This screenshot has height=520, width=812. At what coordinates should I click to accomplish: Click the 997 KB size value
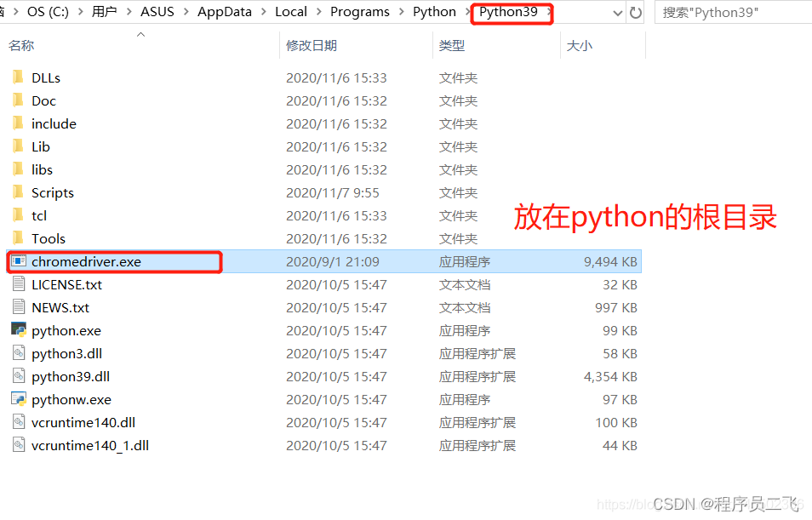tap(616, 307)
